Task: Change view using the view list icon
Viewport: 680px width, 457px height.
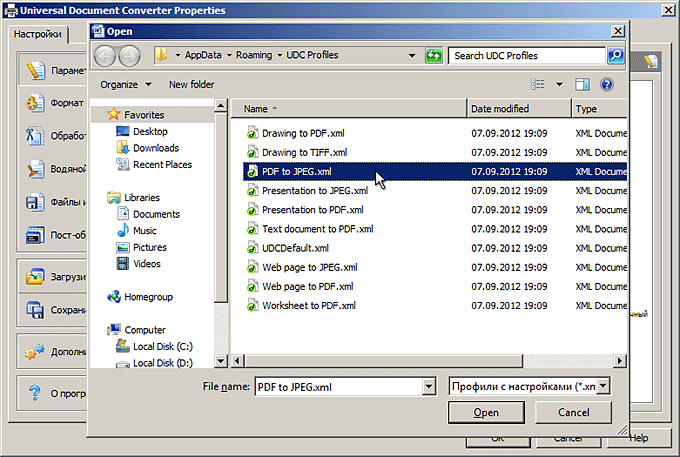Action: click(538, 84)
